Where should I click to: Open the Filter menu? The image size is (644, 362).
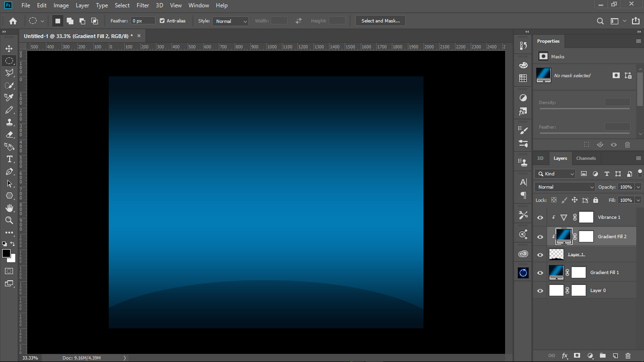point(143,6)
